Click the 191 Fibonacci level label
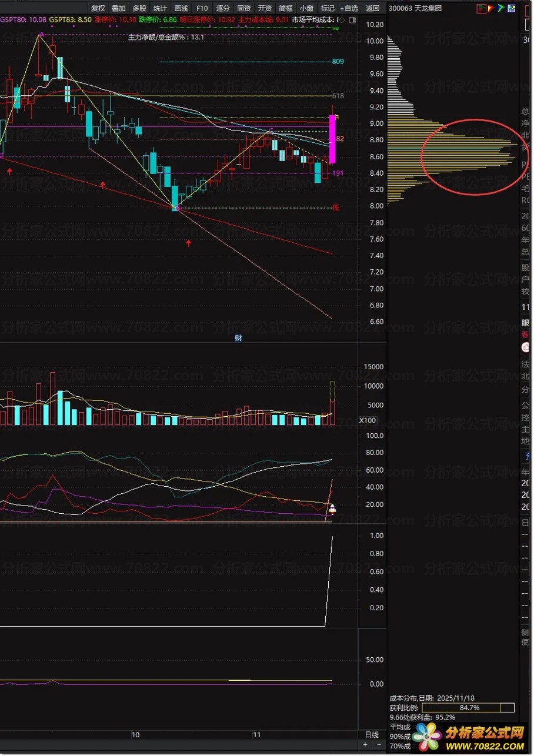This screenshot has height=756, width=534. click(x=338, y=173)
